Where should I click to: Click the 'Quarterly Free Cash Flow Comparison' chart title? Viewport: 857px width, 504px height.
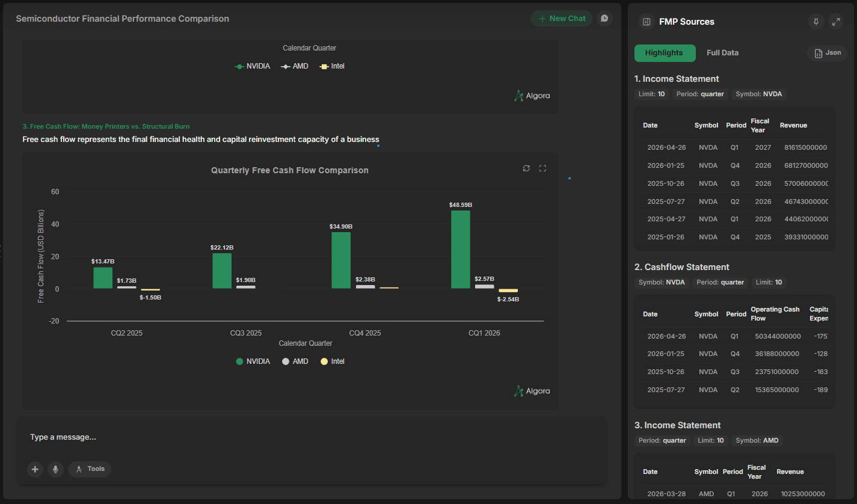click(290, 170)
